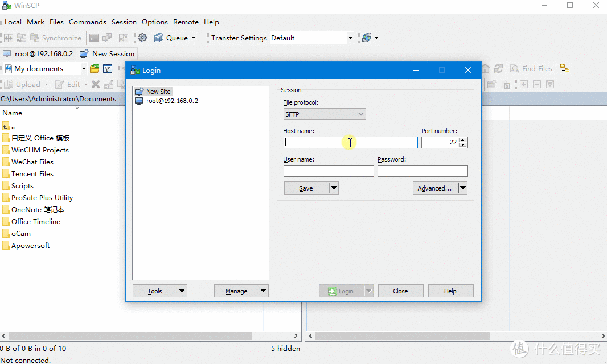
Task: Open the Remote menu
Action: pyautogui.click(x=186, y=22)
